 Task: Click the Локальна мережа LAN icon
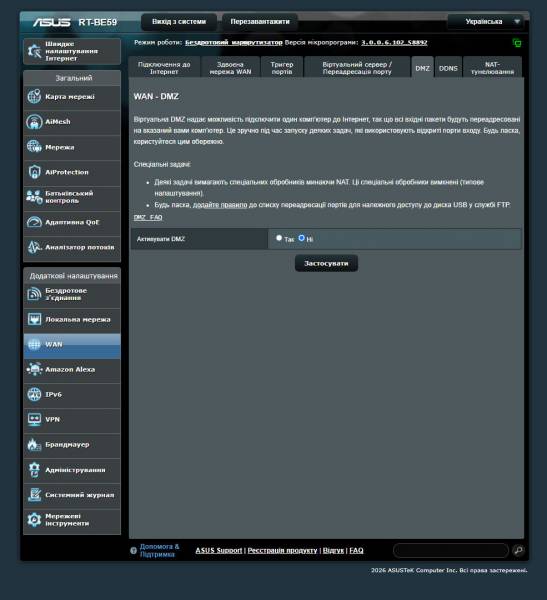tap(34, 319)
